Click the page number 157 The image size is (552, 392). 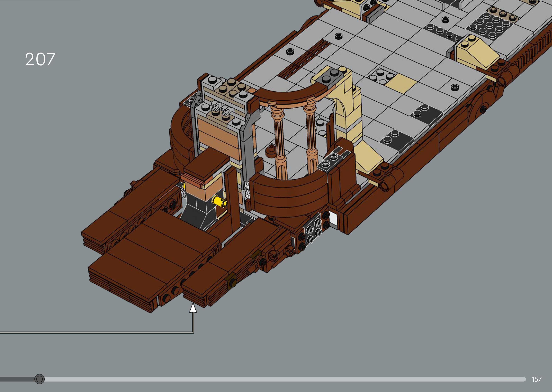click(x=537, y=379)
